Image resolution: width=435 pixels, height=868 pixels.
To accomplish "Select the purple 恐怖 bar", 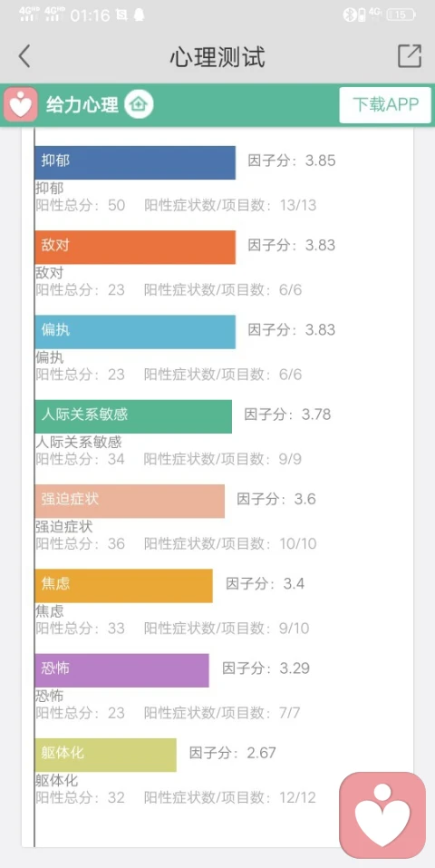I will coord(121,670).
